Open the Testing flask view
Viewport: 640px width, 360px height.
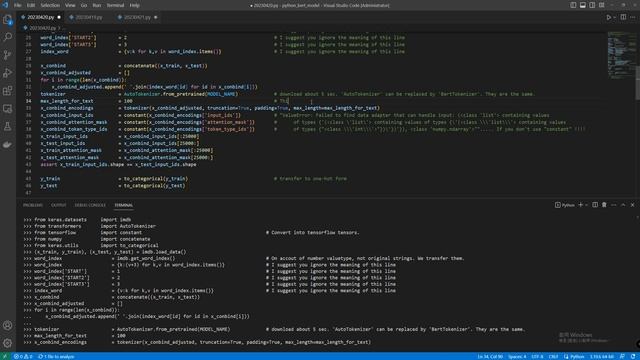pyautogui.click(x=7, y=127)
